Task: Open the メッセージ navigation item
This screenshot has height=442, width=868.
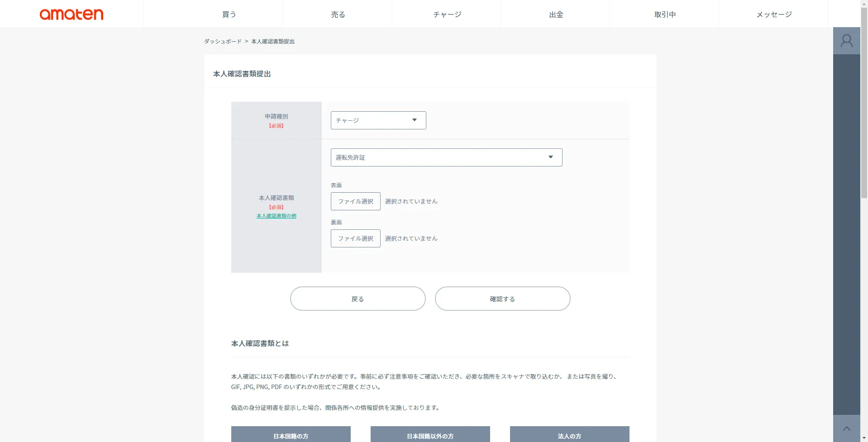Action: [x=774, y=14]
